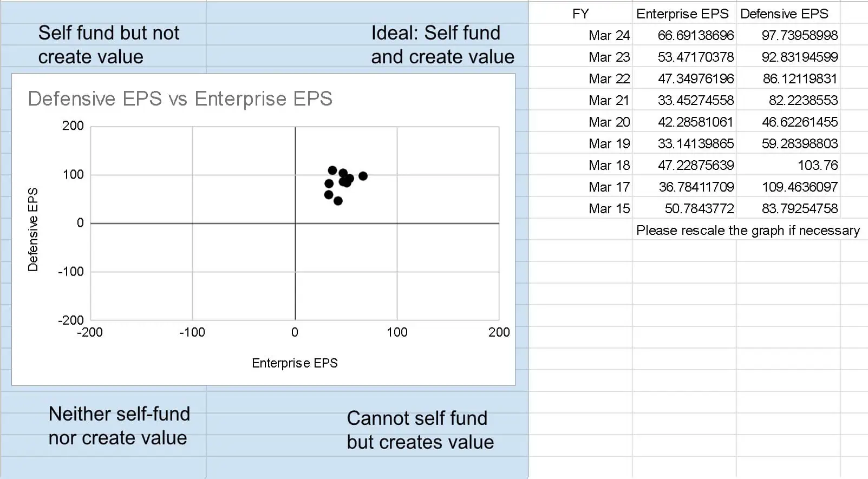Click the horizontal axis label '100' on the chart
Viewport: 868px width, 479px height.
tap(397, 332)
